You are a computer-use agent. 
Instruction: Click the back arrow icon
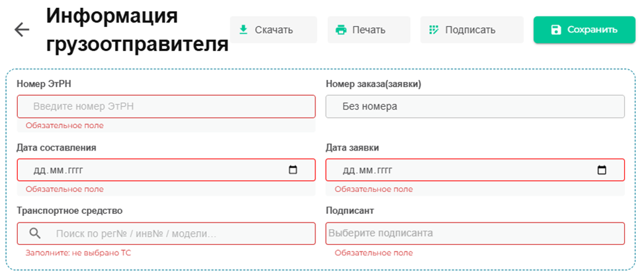22,30
